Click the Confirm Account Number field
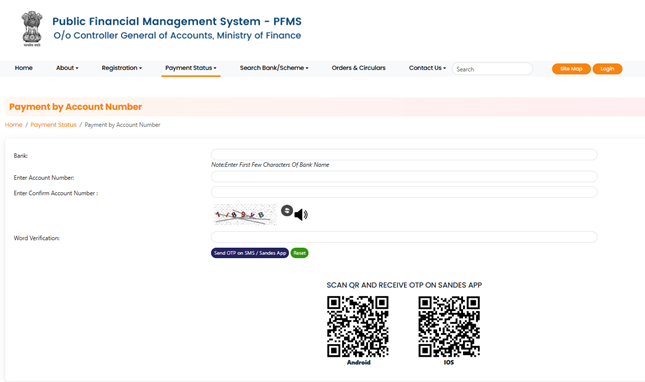Image resolution: width=645 pixels, height=382 pixels. [404, 192]
